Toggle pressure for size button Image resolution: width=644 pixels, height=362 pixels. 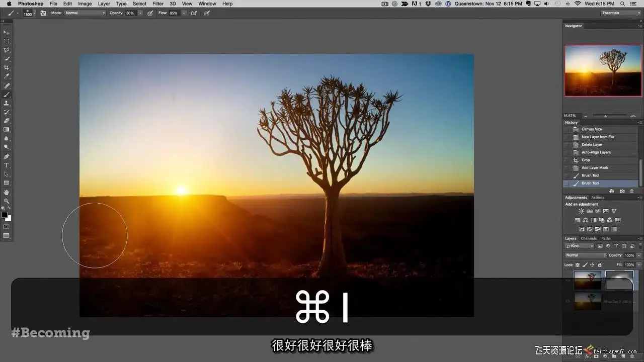[x=207, y=13]
